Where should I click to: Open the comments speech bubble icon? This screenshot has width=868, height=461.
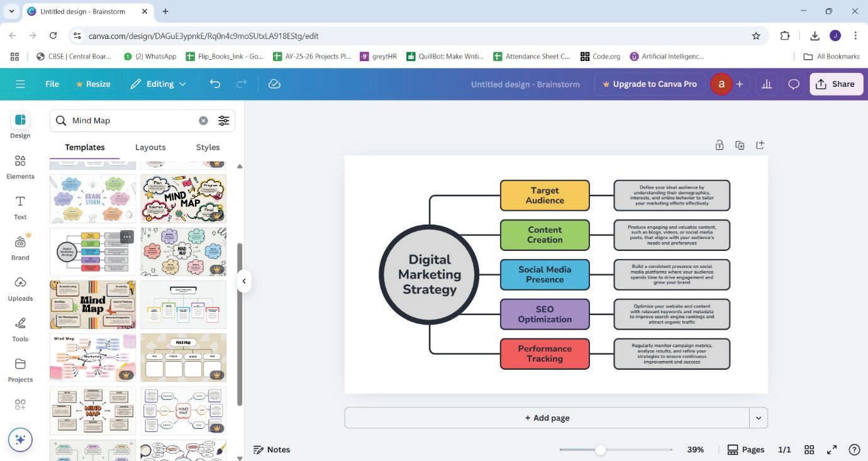794,84
